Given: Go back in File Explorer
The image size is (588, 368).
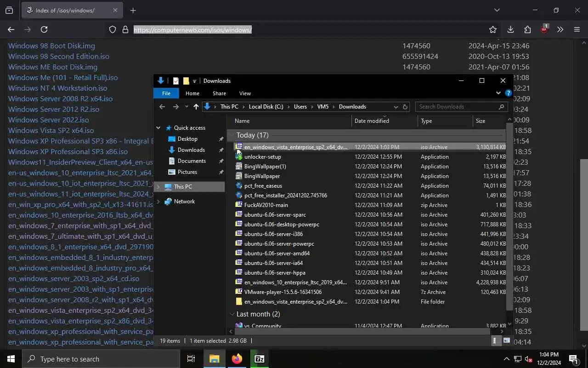Looking at the screenshot, I should [x=162, y=107].
